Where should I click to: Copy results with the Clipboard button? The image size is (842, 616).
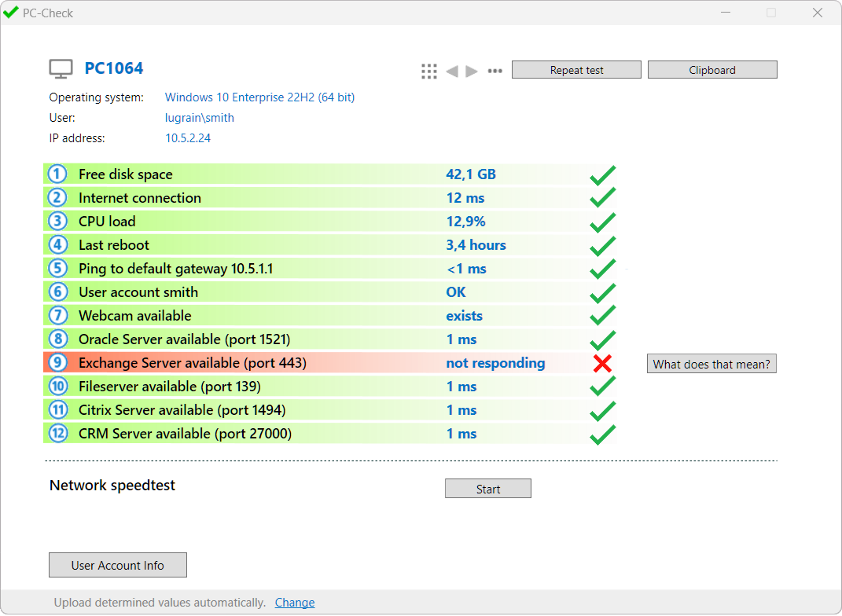point(712,70)
